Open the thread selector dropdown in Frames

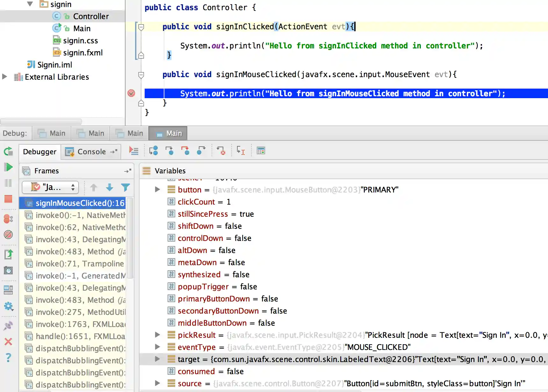click(50, 187)
